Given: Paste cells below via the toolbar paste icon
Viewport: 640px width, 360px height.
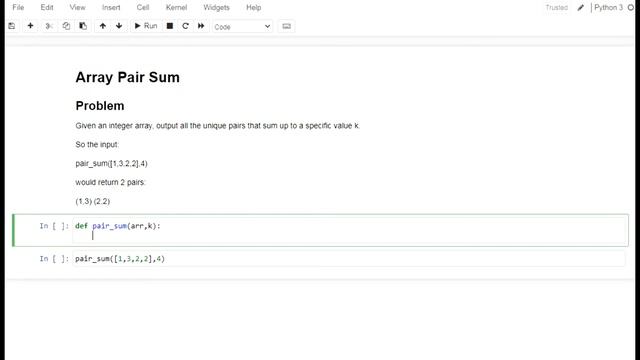Looking at the screenshot, I should point(83,26).
